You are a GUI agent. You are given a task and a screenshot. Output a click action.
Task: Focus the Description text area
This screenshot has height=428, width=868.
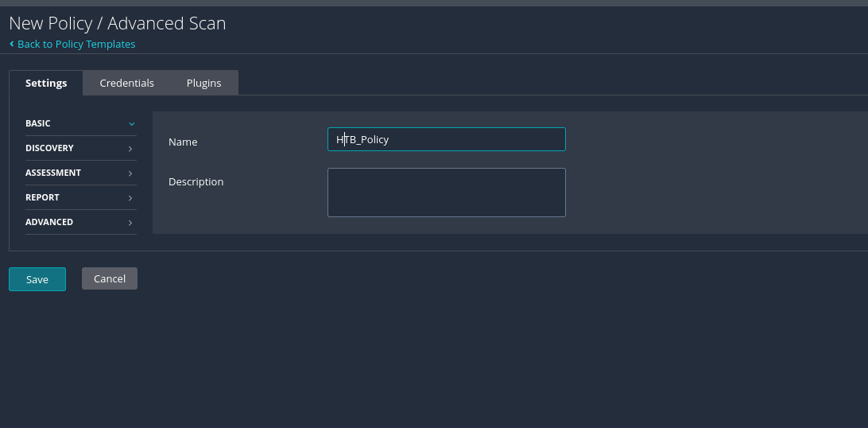446,192
